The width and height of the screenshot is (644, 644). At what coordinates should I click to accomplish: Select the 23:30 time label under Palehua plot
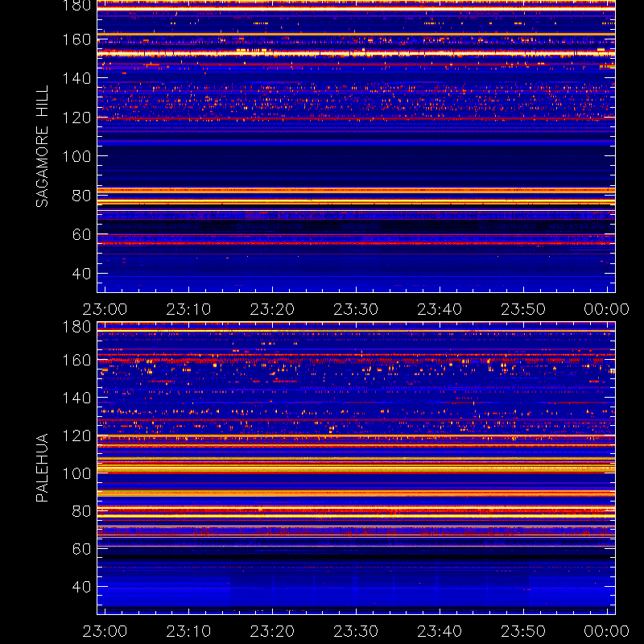pos(356,631)
